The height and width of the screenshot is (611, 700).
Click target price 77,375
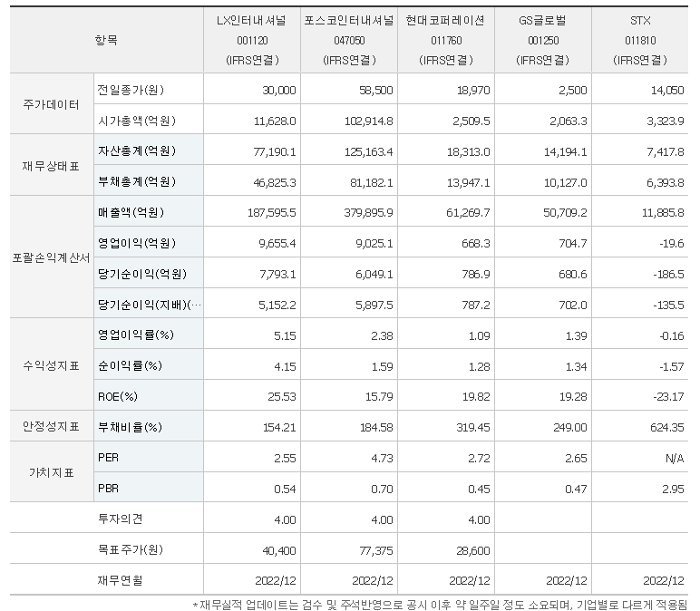(x=376, y=551)
